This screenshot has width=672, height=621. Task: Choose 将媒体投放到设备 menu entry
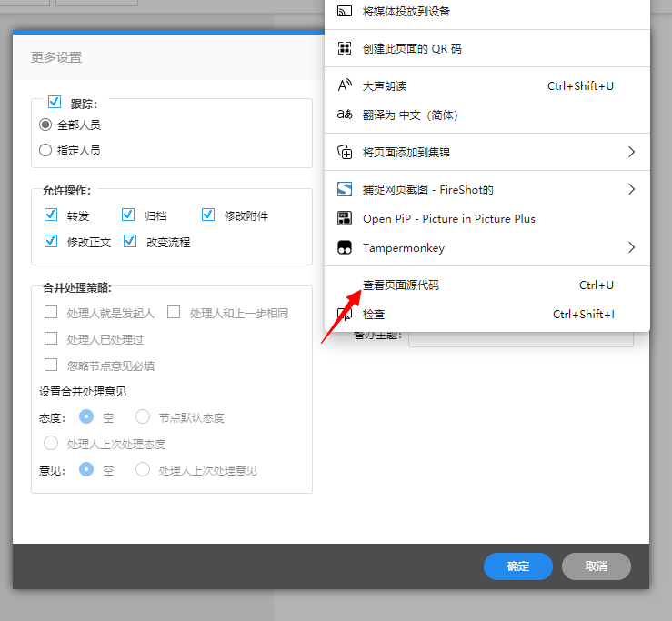(x=486, y=12)
